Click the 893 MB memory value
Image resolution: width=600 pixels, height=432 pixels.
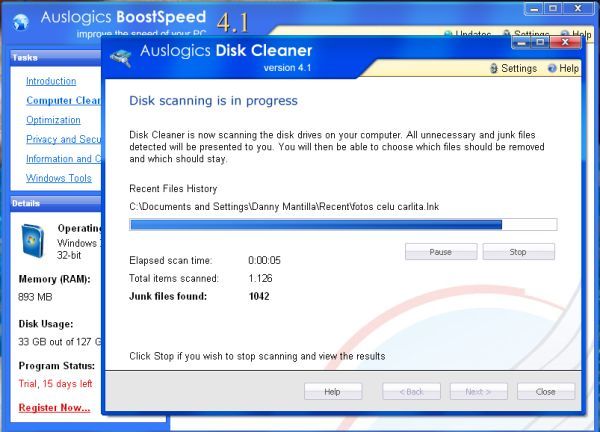35,297
